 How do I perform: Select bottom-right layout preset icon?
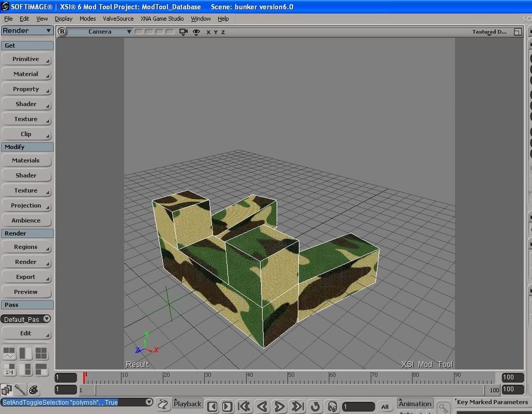pos(41,369)
